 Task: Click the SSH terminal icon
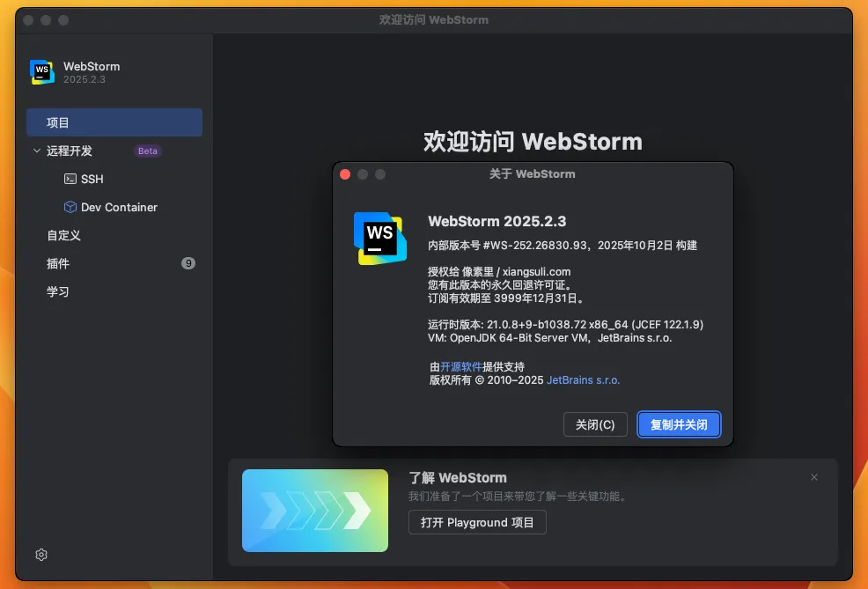70,179
